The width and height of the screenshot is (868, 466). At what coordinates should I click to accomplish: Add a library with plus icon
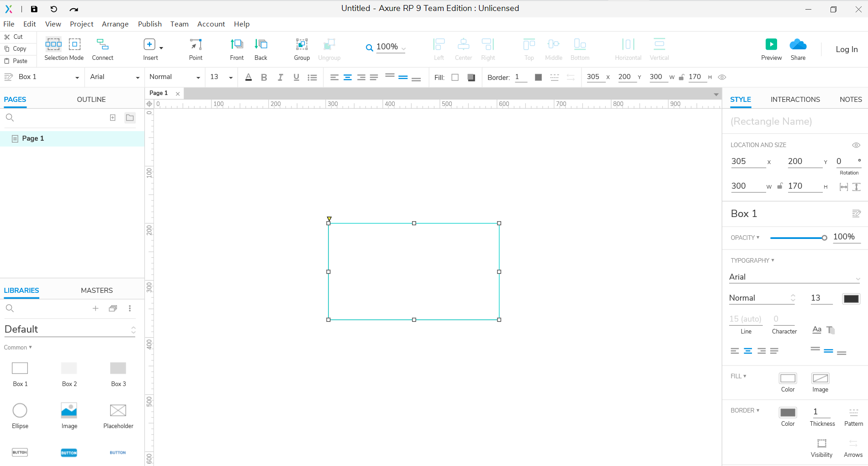pos(95,308)
